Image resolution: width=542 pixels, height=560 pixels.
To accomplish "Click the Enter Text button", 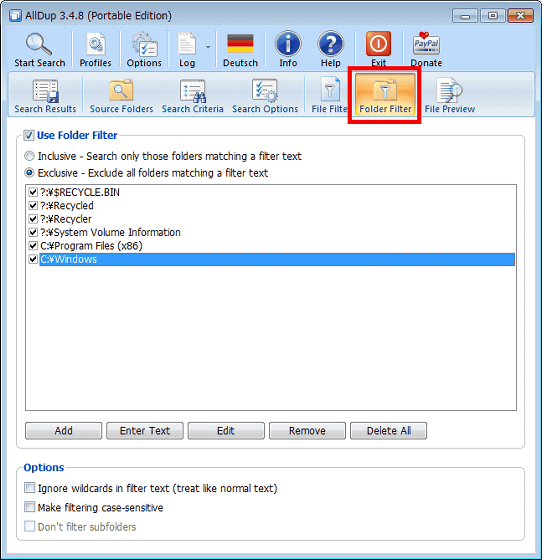I will tap(145, 431).
